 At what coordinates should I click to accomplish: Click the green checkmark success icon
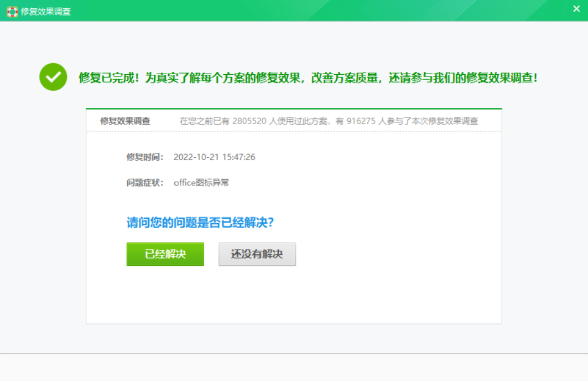click(x=53, y=77)
